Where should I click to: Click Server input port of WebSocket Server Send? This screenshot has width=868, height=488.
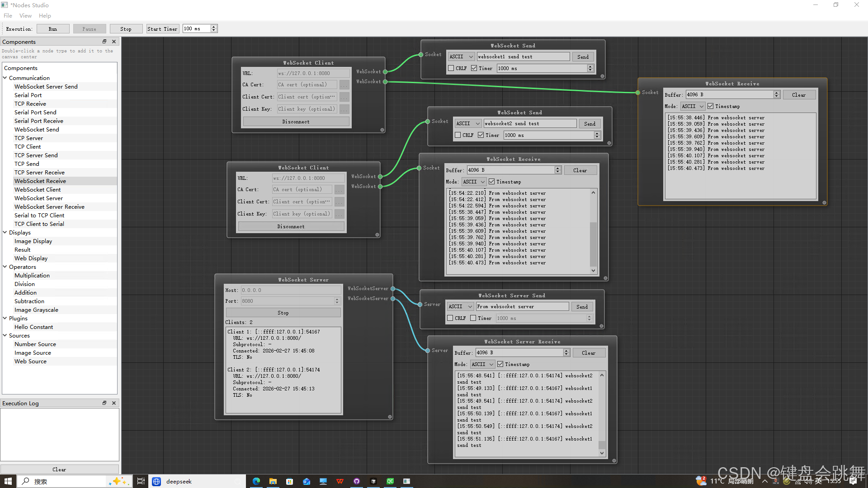pos(420,305)
